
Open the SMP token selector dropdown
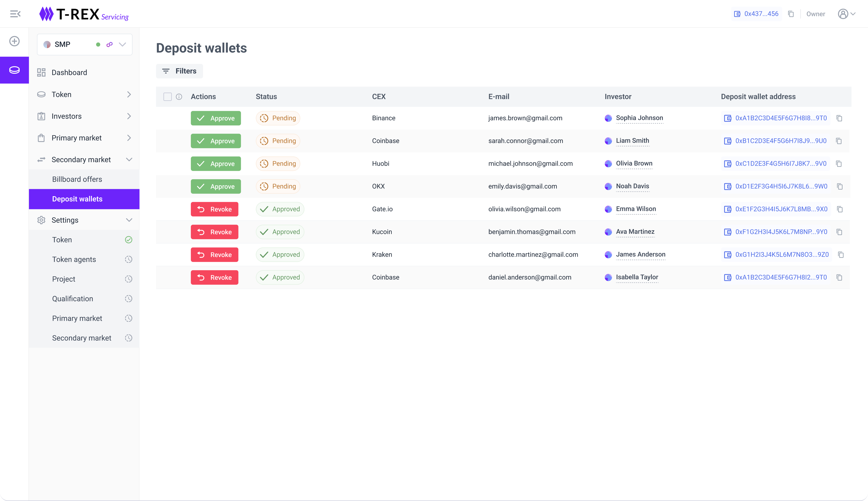[x=122, y=44]
